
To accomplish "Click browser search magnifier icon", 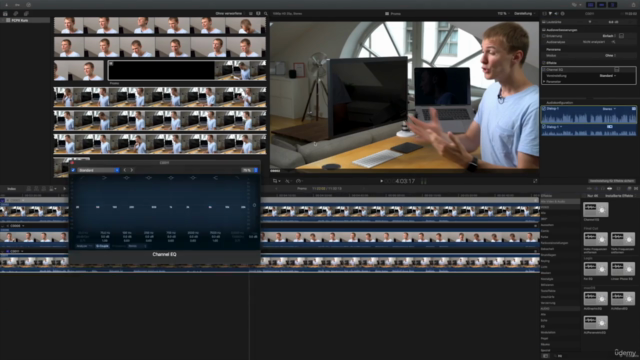I will click(x=266, y=13).
